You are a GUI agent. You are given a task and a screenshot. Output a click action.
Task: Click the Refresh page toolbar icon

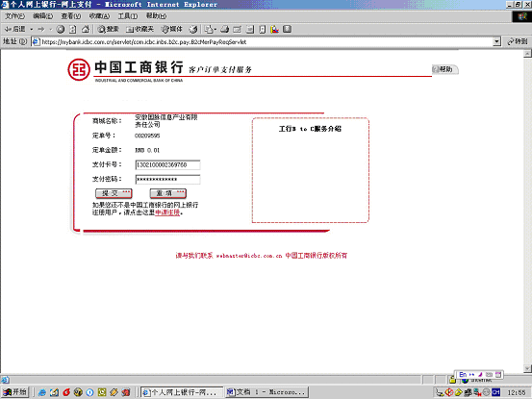[x=72, y=29]
